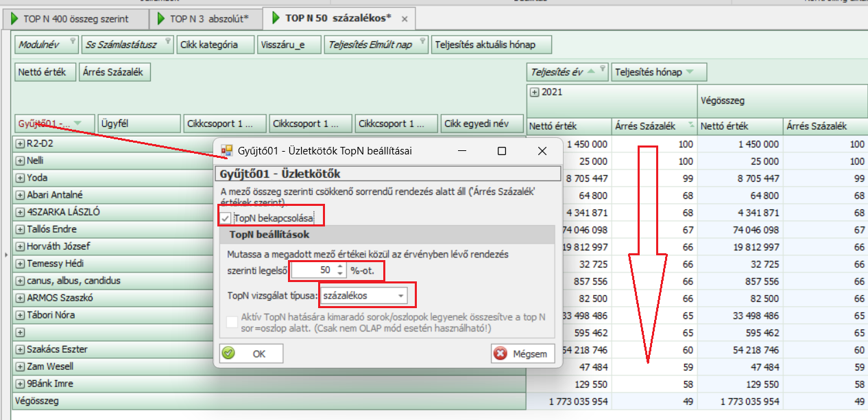Expand the 2021 year column group
The width and height of the screenshot is (868, 420).
point(534,92)
